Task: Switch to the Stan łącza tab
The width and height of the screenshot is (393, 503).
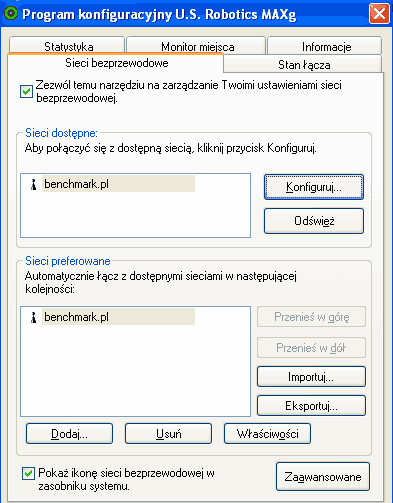Action: pos(303,64)
